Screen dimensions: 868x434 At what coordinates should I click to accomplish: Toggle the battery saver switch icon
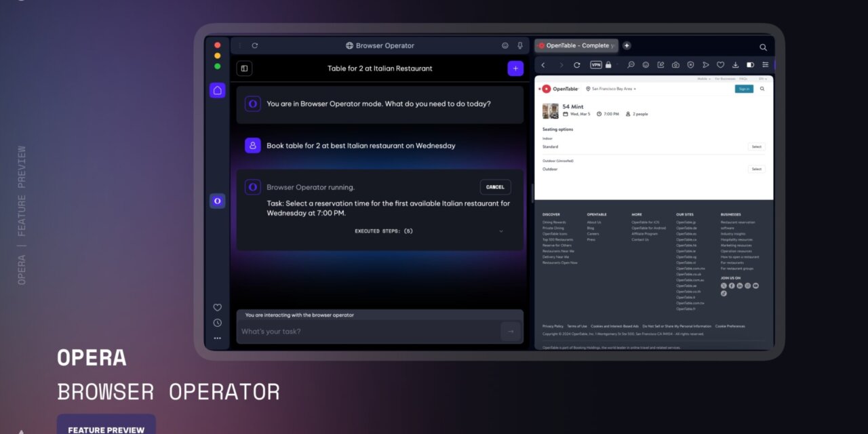tap(750, 65)
